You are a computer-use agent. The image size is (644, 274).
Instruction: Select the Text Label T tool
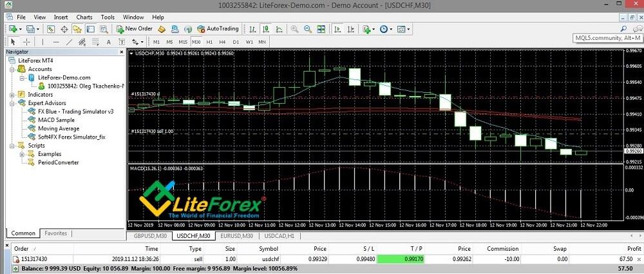(122, 41)
